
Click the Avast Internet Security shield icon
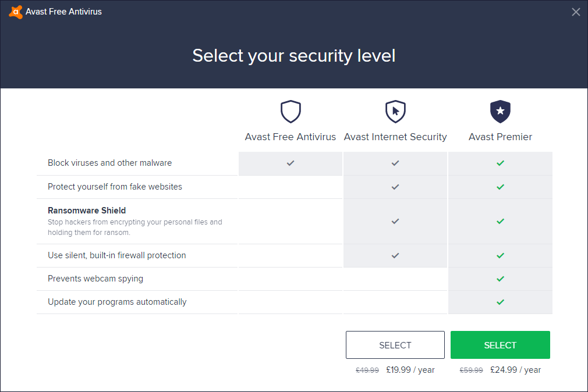(395, 112)
